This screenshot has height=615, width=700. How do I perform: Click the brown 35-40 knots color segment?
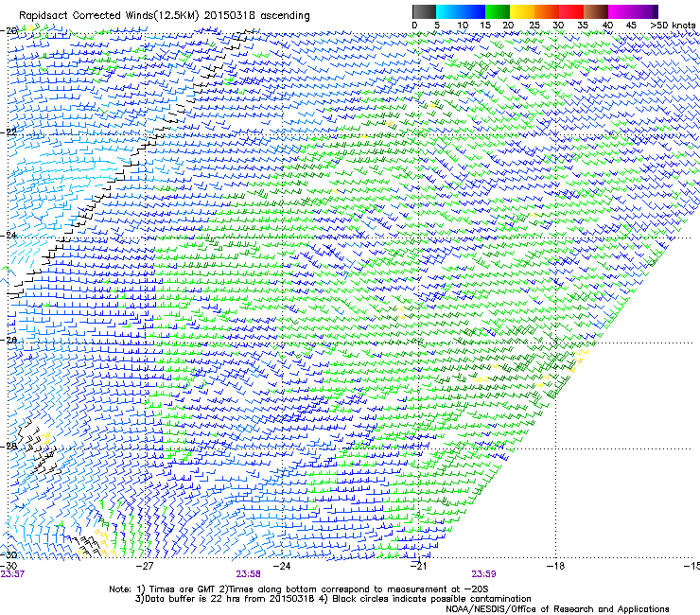(596, 11)
